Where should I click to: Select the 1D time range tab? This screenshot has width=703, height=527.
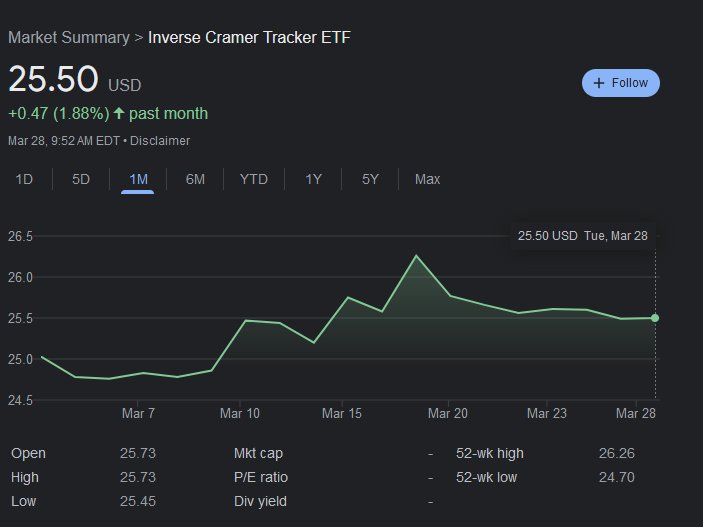24,179
